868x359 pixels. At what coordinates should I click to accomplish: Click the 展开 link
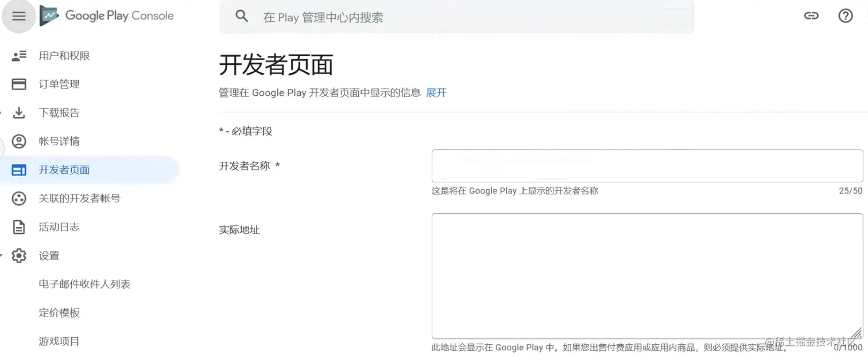[436, 93]
